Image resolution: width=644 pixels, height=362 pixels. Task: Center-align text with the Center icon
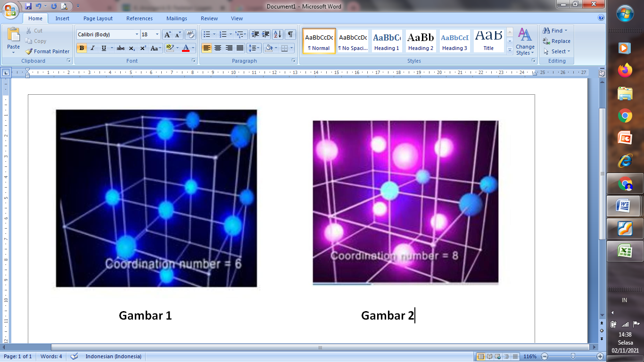(x=218, y=48)
